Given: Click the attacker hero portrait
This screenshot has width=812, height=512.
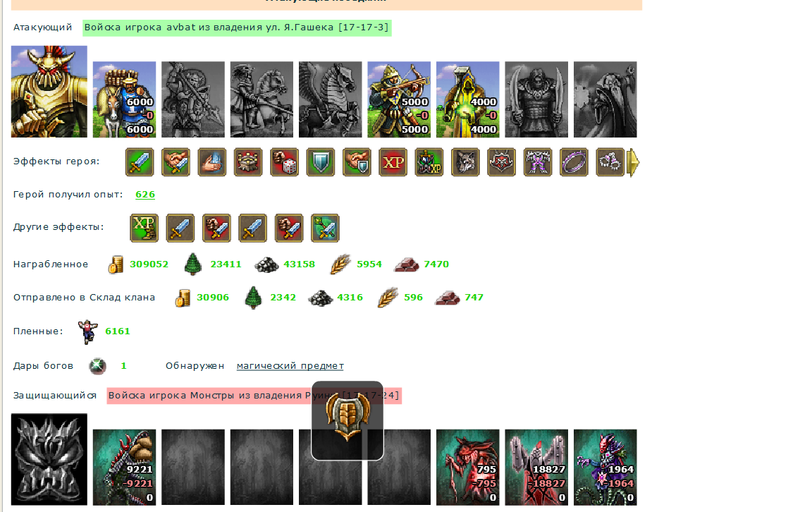Looking at the screenshot, I should [49, 92].
